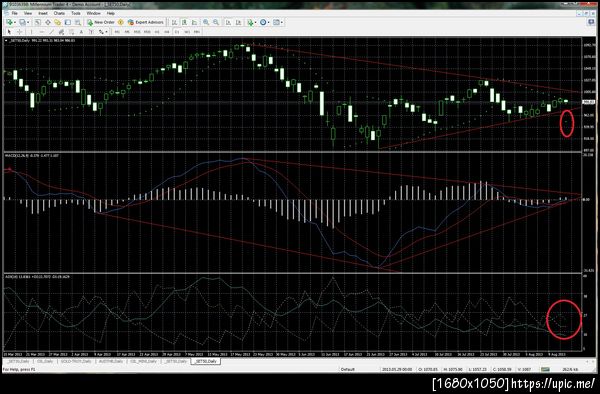Set timeframe to D1

click(x=177, y=32)
